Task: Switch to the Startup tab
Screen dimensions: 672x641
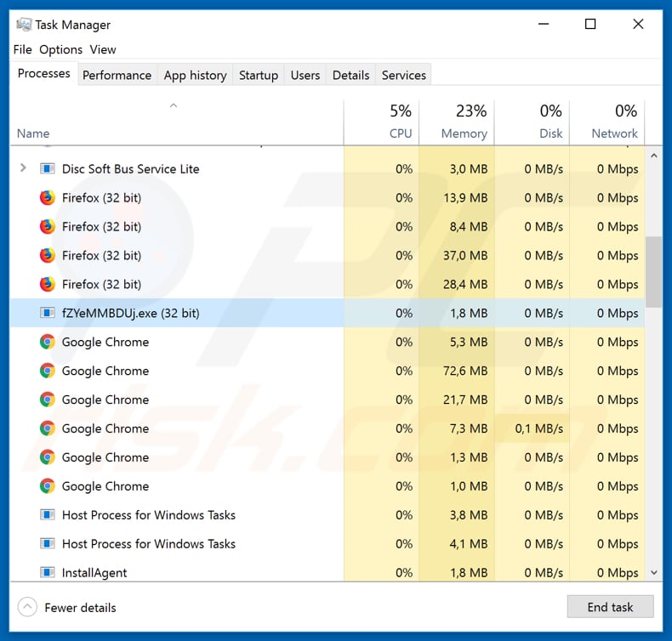Action: 259,76
